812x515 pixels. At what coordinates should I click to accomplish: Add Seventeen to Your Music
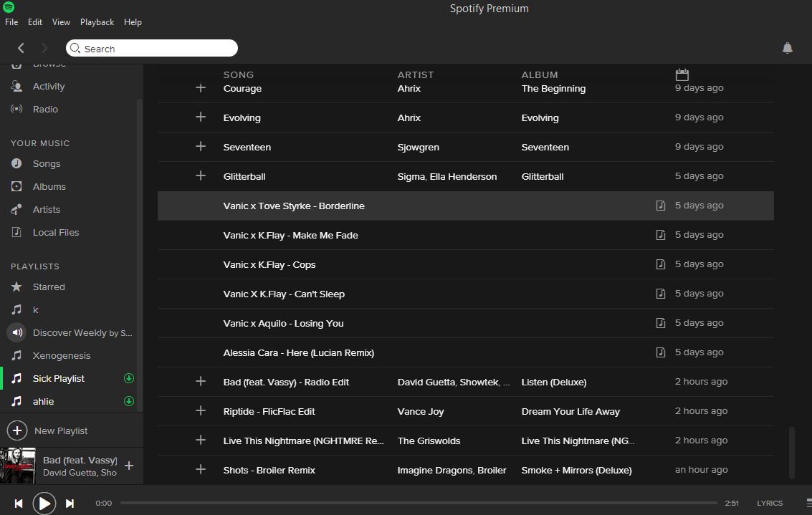click(201, 146)
